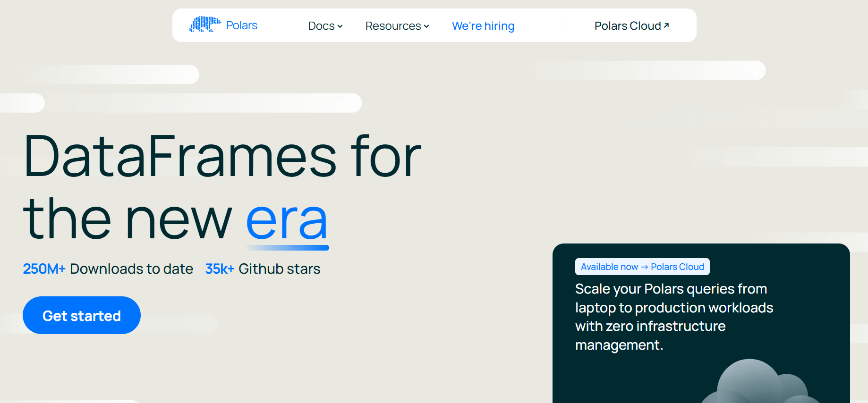
Task: Click the 250M+ blue number
Action: pos(44,269)
